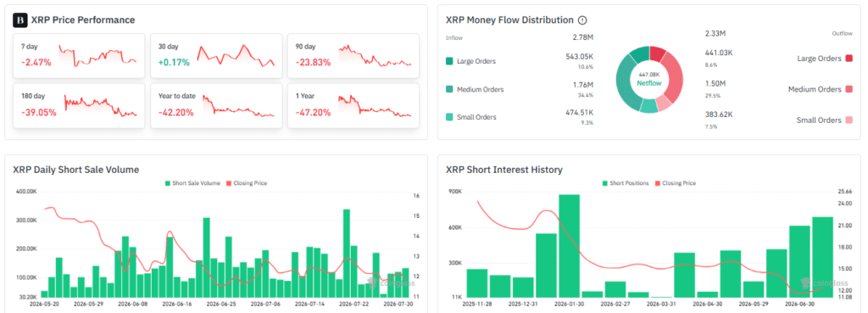Click the outflow Small Orders light pink swatch
Screen dimensions: 868x313
[x=849, y=120]
